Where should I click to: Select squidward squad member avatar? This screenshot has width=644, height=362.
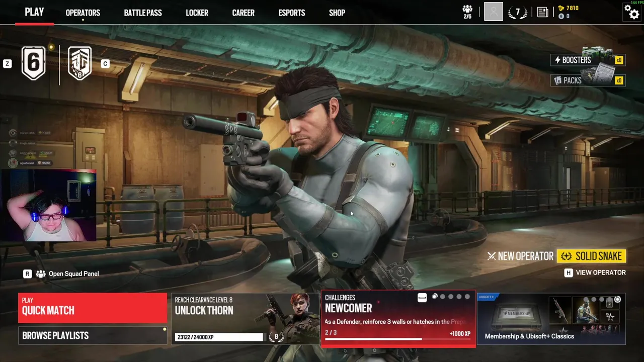pos(13,163)
